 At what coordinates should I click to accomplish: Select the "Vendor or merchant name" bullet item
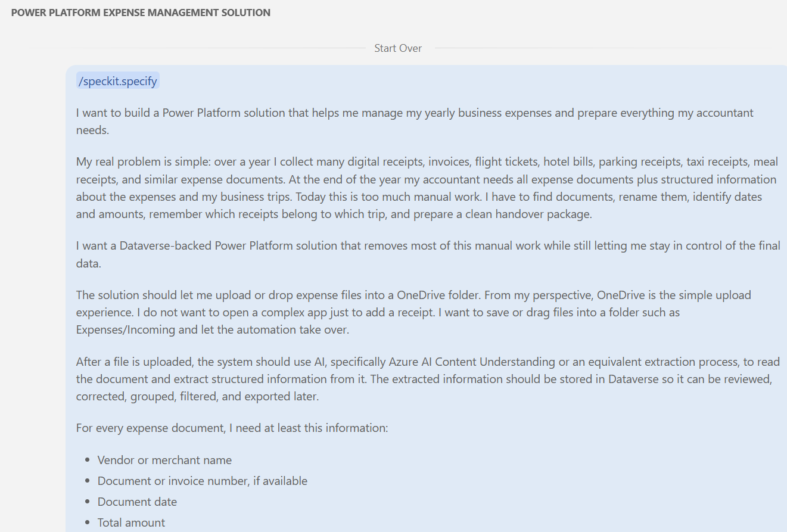(164, 460)
